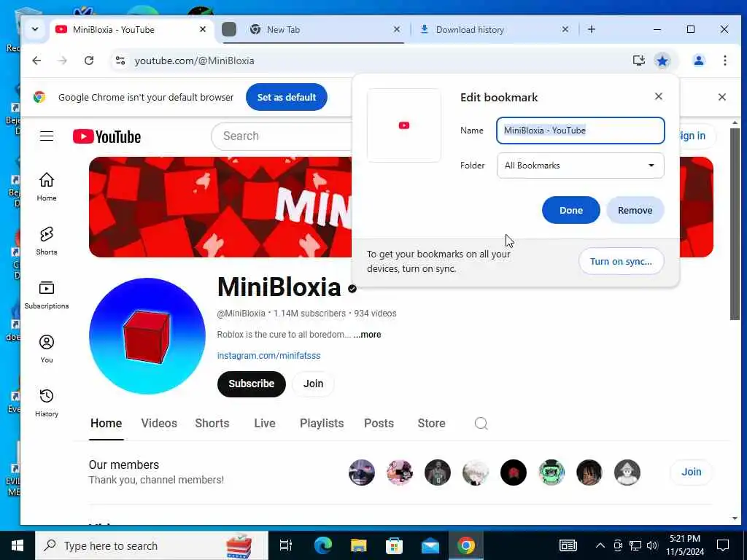747x560 pixels.
Task: Go back with browser back arrow
Action: (x=36, y=61)
